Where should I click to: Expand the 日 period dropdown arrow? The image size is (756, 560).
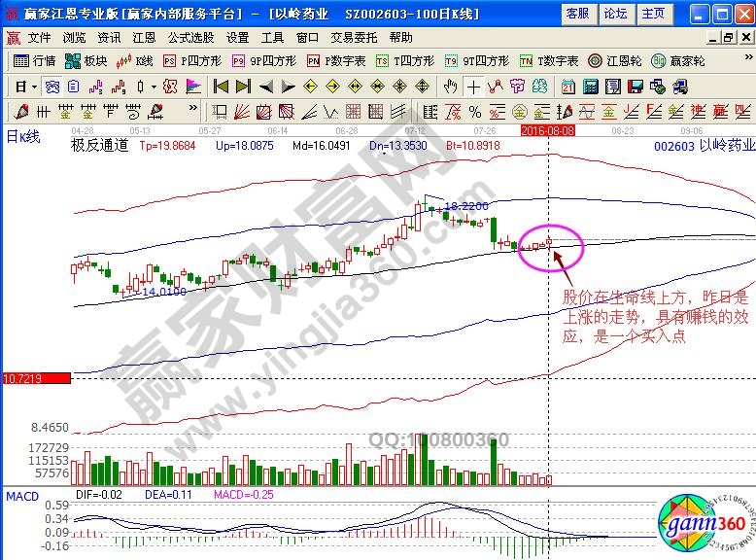click(x=34, y=87)
